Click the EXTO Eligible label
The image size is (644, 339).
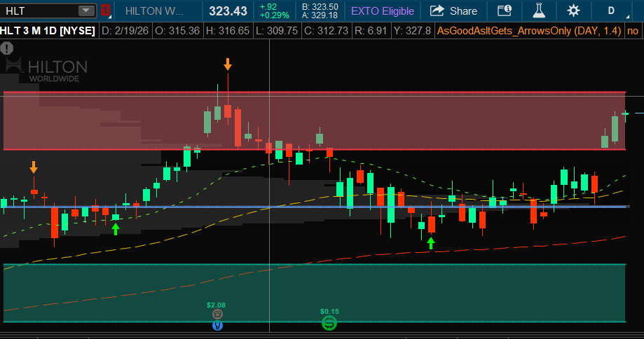[383, 11]
